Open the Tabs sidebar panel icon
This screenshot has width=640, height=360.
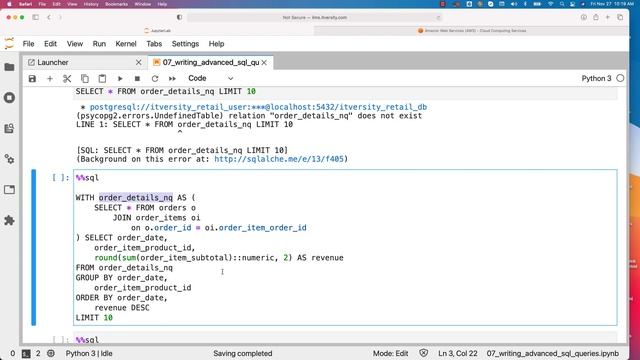tap(9, 190)
